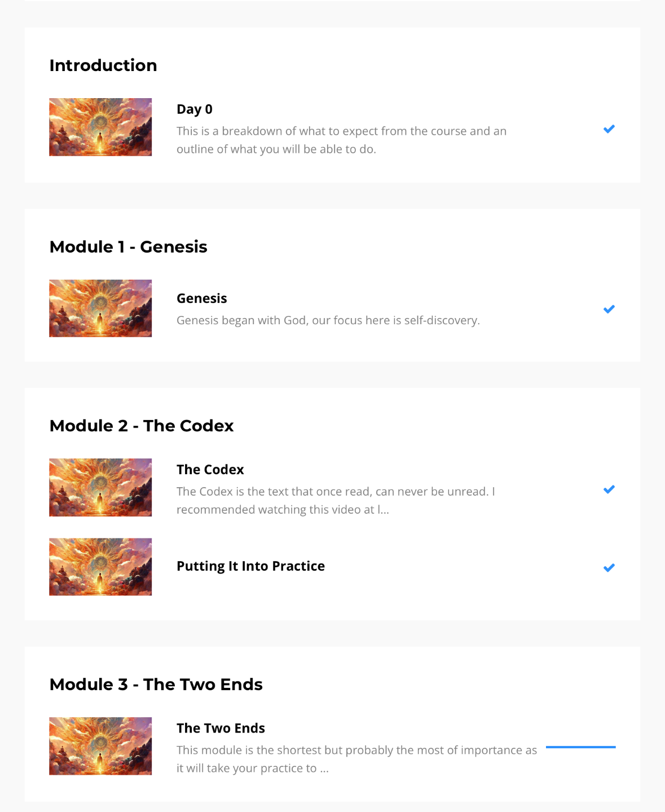
Task: Click The Two Ends progress bar
Action: 581,747
